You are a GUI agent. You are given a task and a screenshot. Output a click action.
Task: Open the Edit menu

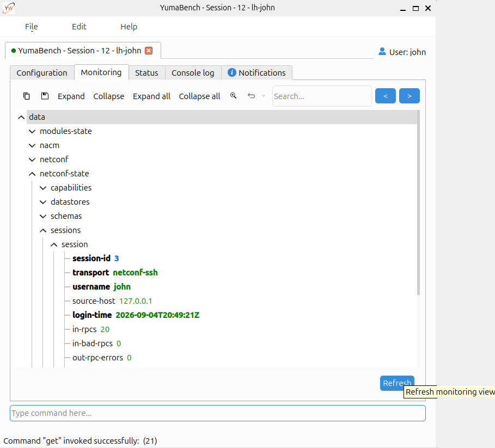(x=79, y=27)
